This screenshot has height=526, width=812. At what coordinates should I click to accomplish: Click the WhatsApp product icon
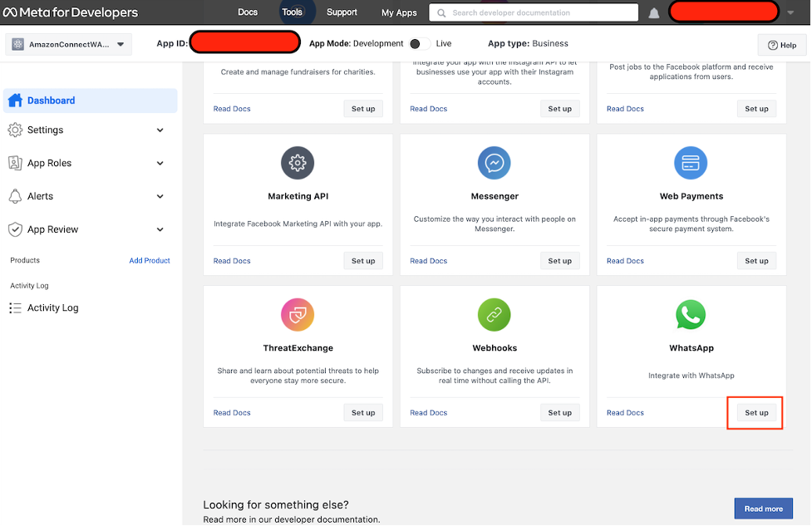coord(691,315)
